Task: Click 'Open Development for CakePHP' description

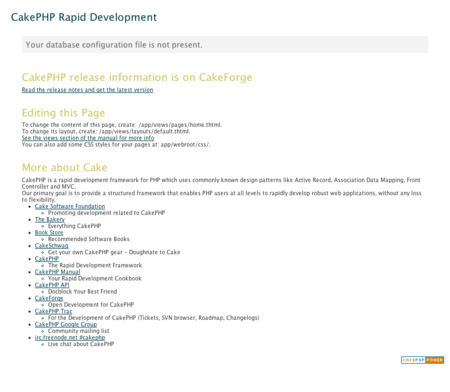Action: (91, 305)
